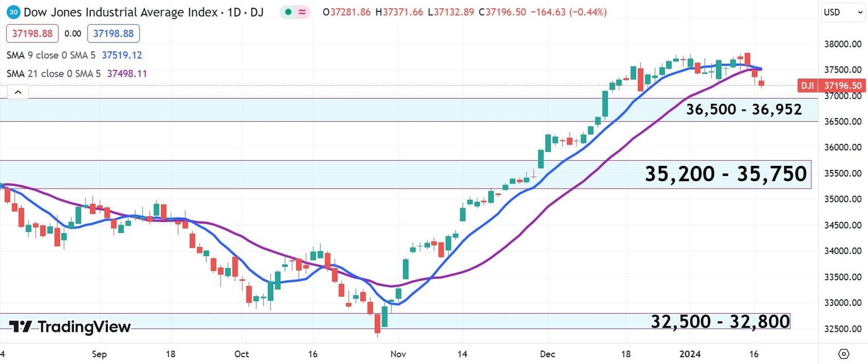Click the Nov date on time axis
The image size is (868, 364).
(398, 354)
